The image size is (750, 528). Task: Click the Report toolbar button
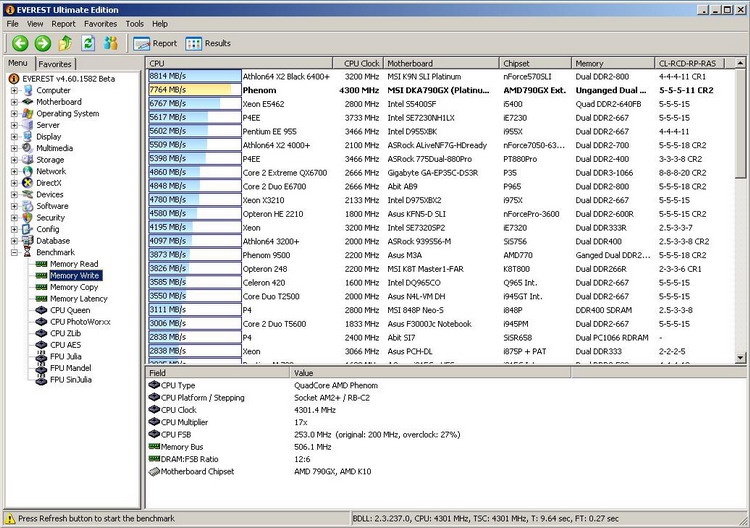tap(155, 44)
